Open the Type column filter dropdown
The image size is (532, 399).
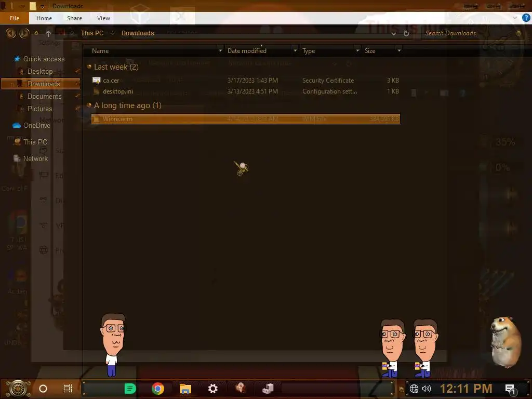click(357, 50)
